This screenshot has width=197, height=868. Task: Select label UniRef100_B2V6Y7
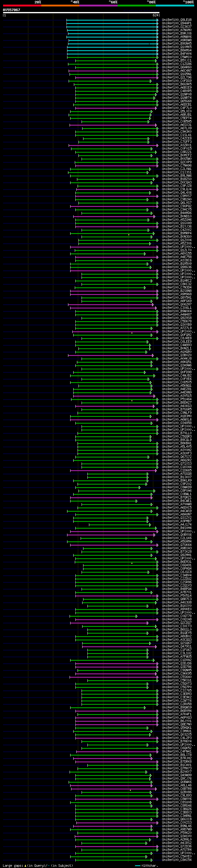[177, 772]
